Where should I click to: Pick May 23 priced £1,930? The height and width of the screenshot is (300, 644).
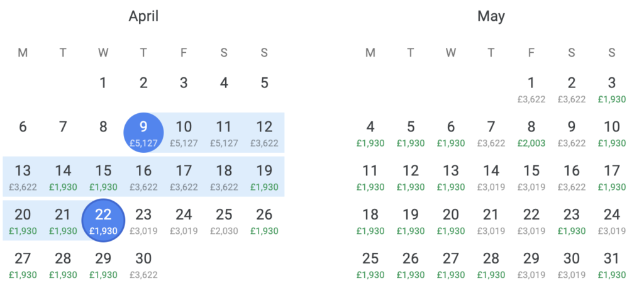click(572, 221)
